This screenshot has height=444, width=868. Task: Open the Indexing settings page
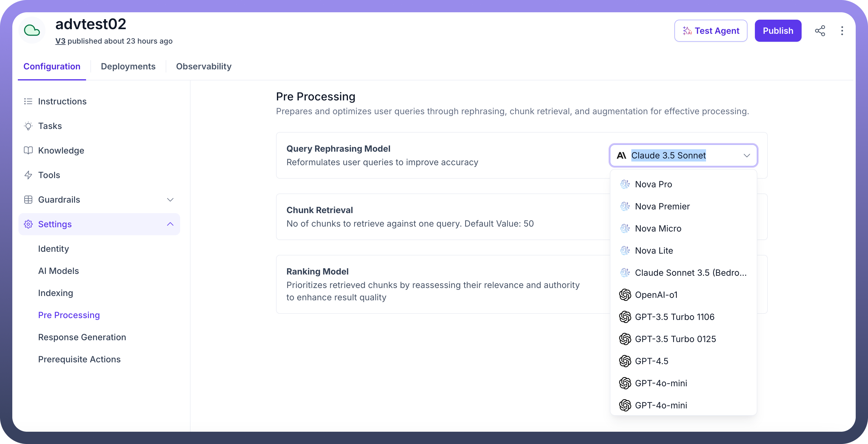tap(56, 293)
